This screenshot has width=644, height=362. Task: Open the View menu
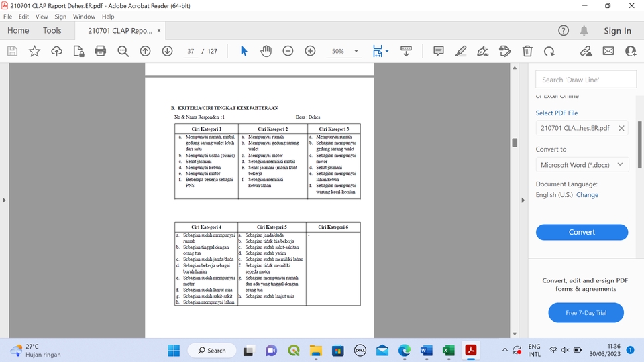42,16
